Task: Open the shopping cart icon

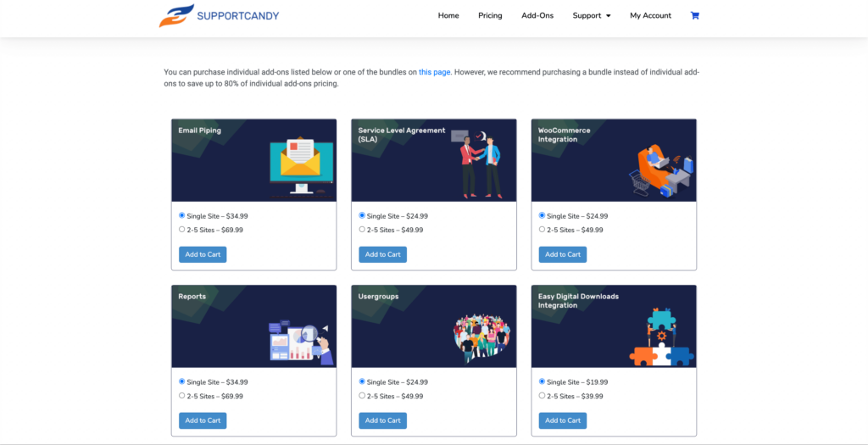Action: coord(695,15)
